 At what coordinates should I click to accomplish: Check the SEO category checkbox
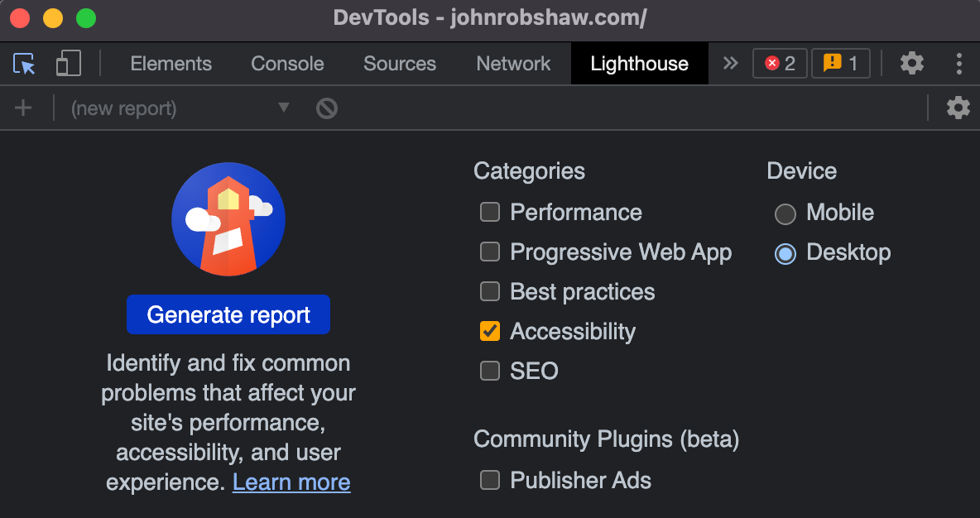click(x=490, y=372)
